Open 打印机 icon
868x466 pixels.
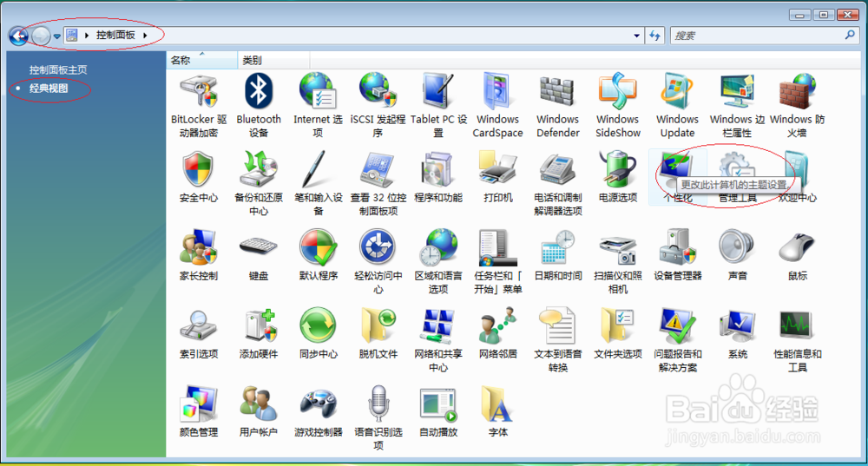pyautogui.click(x=497, y=169)
